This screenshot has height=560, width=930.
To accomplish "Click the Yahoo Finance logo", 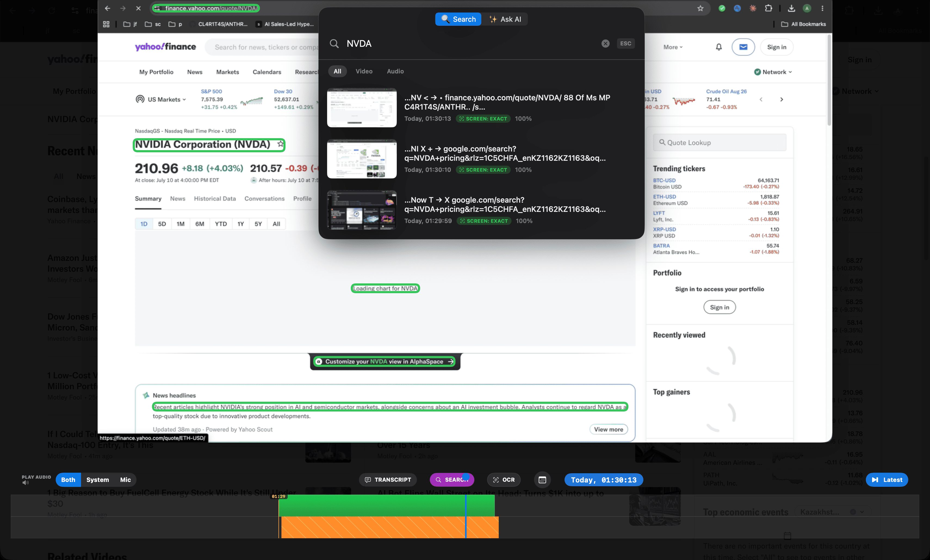I will pyautogui.click(x=166, y=47).
